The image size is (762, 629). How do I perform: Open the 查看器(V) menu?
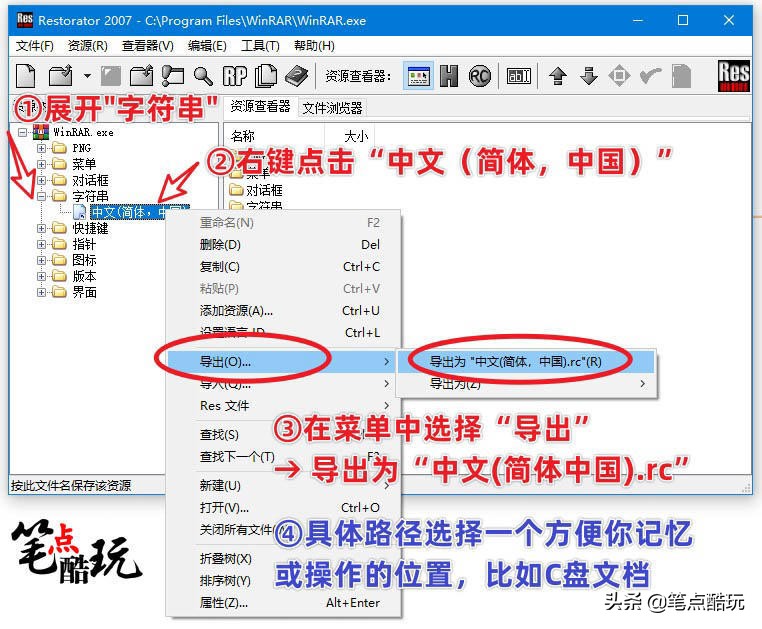[147, 46]
